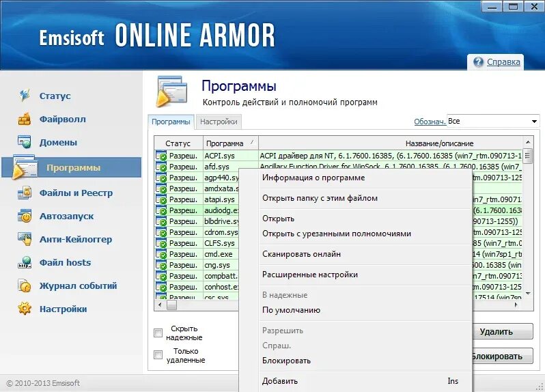The height and width of the screenshot is (392, 545).
Task: Select the atapi.sys program name
Action: [x=219, y=199]
